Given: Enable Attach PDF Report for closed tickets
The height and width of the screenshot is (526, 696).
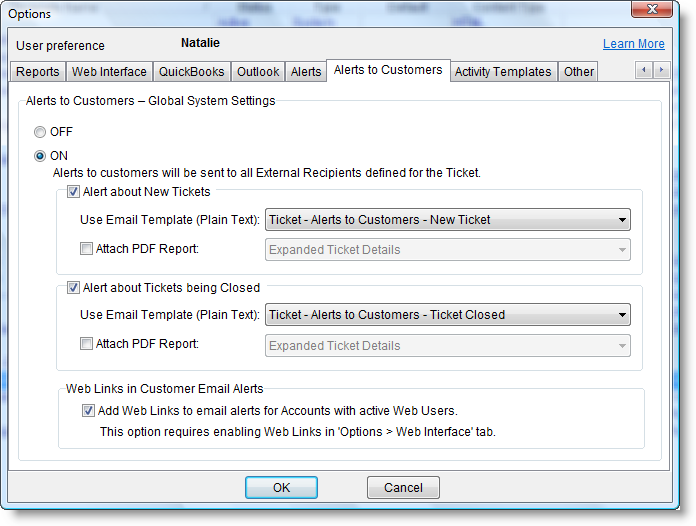Looking at the screenshot, I should [86, 344].
